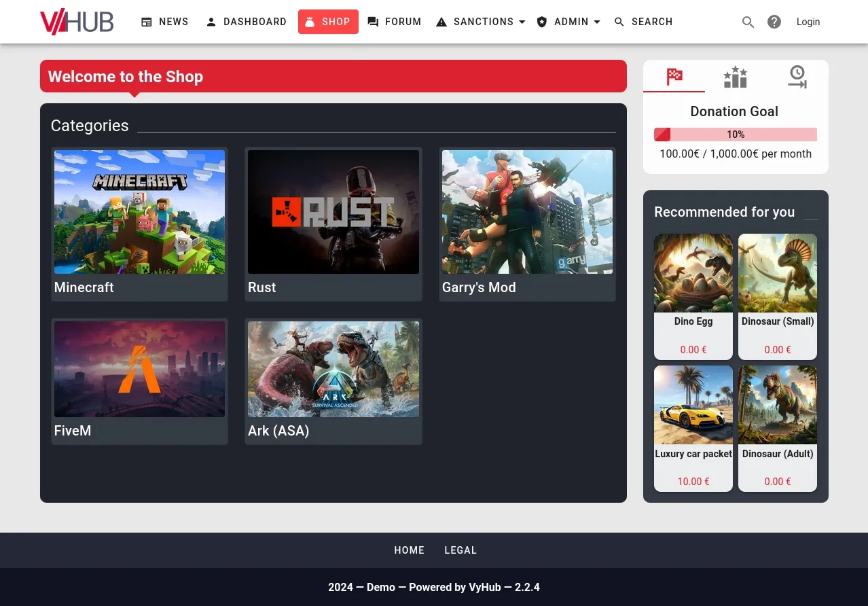
Task: Open the top donators leaderboard icon
Action: [x=735, y=76]
